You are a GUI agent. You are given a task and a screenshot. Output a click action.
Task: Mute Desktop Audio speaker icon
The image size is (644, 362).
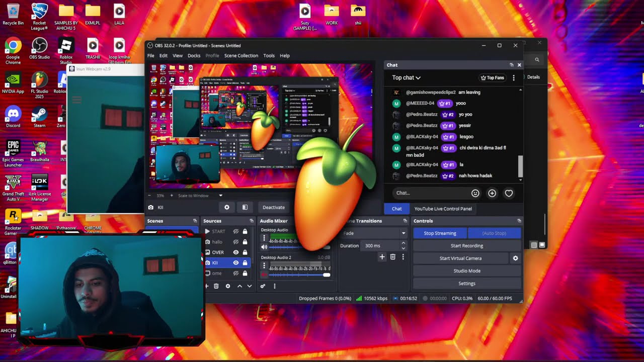(x=264, y=247)
